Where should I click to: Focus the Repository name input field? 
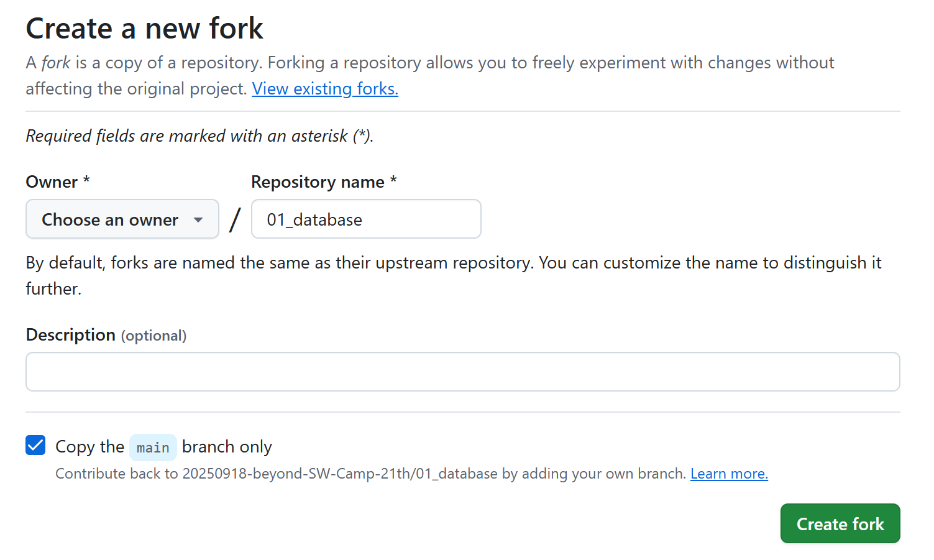(366, 219)
